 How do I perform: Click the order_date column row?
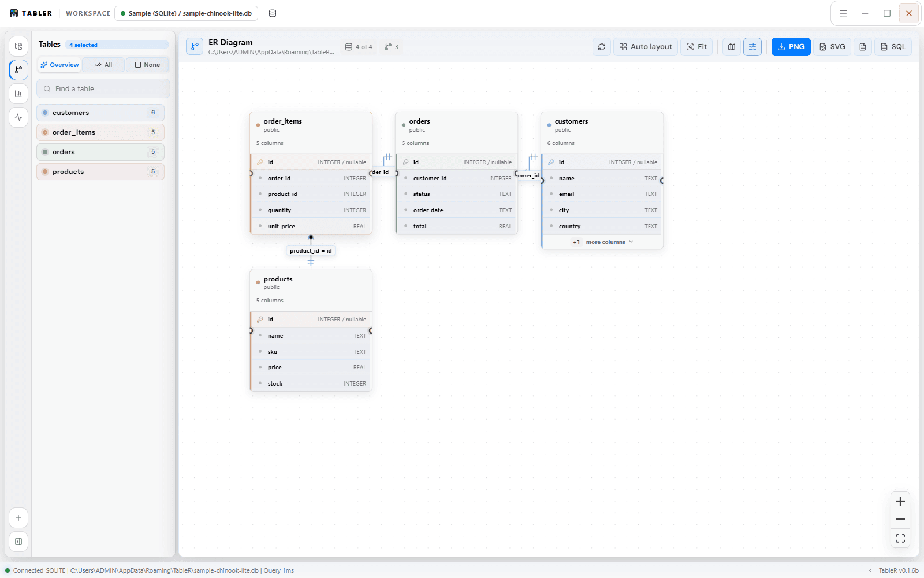coord(457,210)
